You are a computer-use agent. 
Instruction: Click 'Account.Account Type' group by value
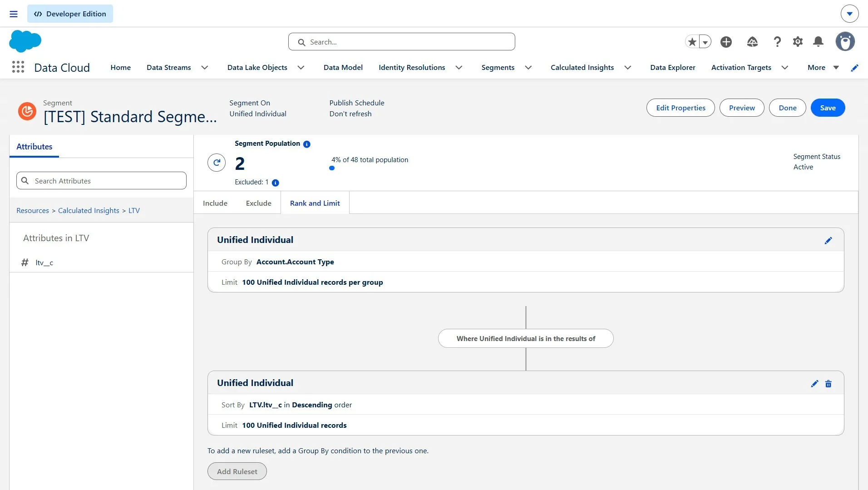coord(295,262)
